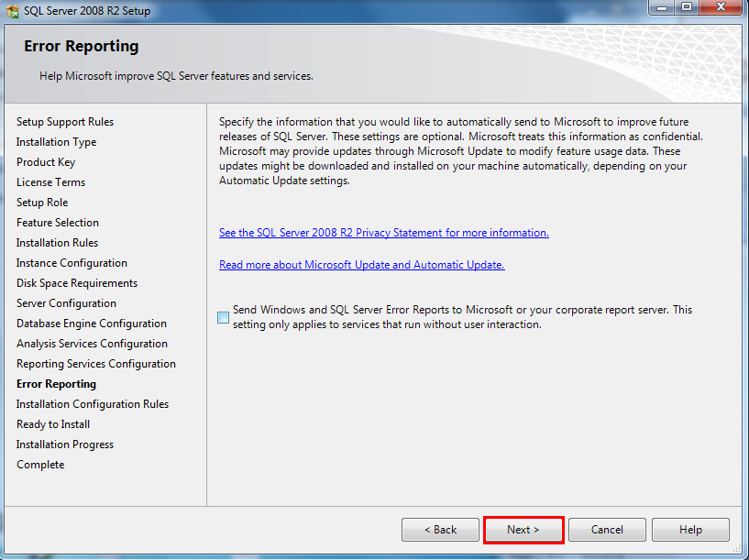Go back with the Back button
749x560 pixels.
[440, 530]
